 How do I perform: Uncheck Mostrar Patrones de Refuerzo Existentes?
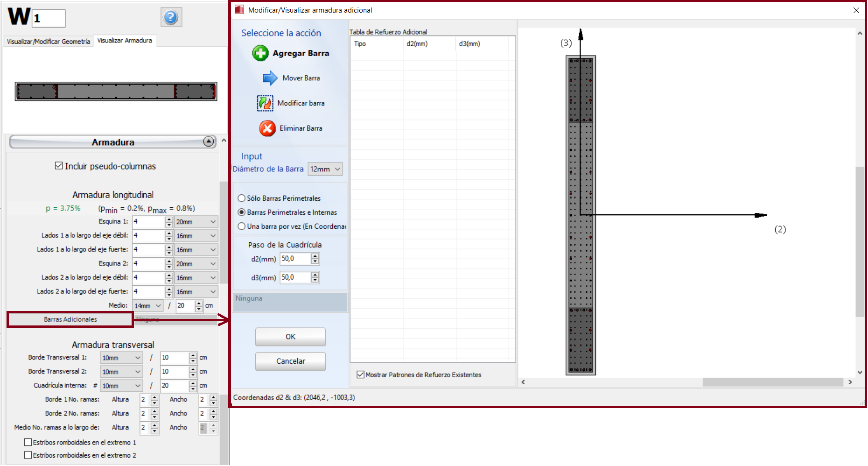click(360, 374)
